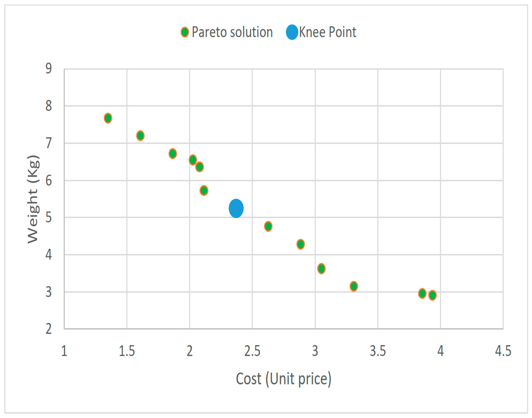Click the Pareto point nearest cost 1.5
This screenshot has width=532, height=418.
[x=140, y=135]
